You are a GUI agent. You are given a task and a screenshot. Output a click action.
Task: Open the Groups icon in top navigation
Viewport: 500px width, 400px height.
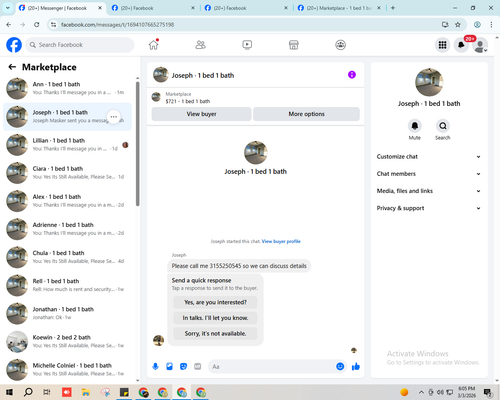[x=340, y=45]
